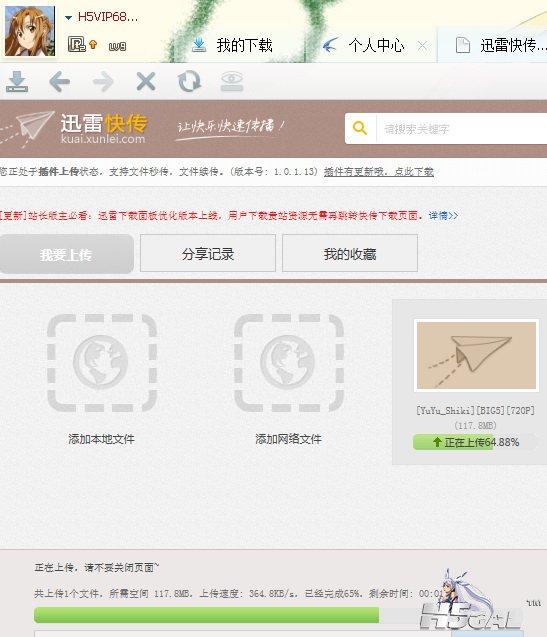547x637 pixels.
Task: Refresh the page using circular arrows icon
Action: pyautogui.click(x=189, y=81)
